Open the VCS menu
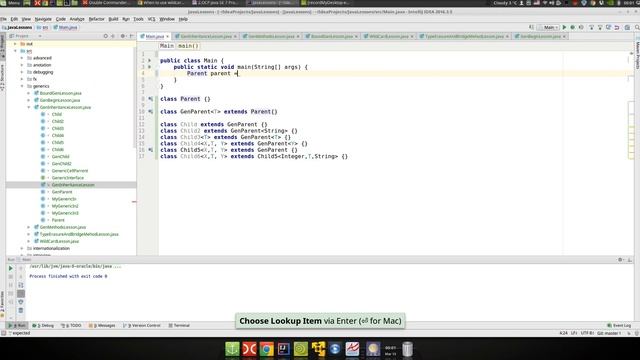This screenshot has width=640, height=360. click(x=151, y=19)
